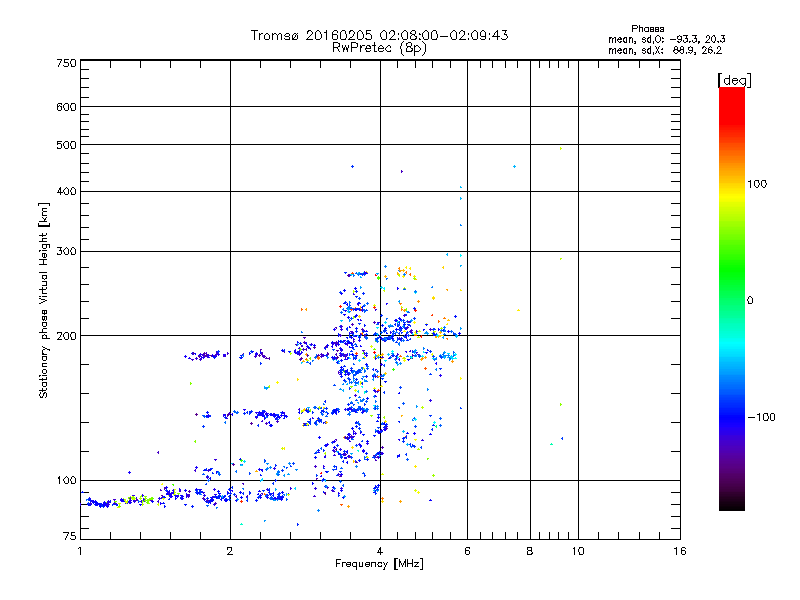Click the y-axis tick '400'

[x=66, y=191]
